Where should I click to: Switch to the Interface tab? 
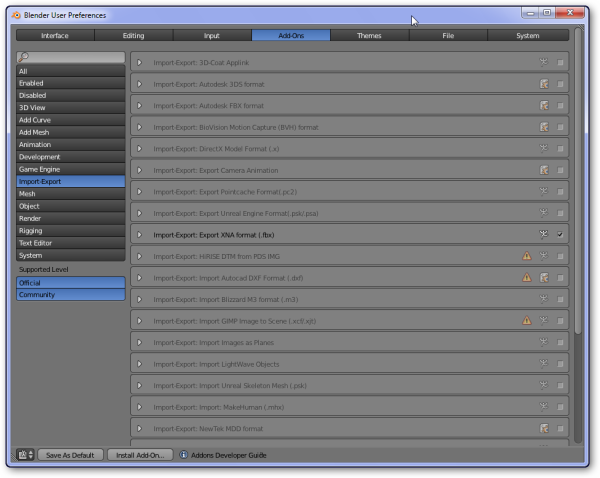click(x=55, y=35)
